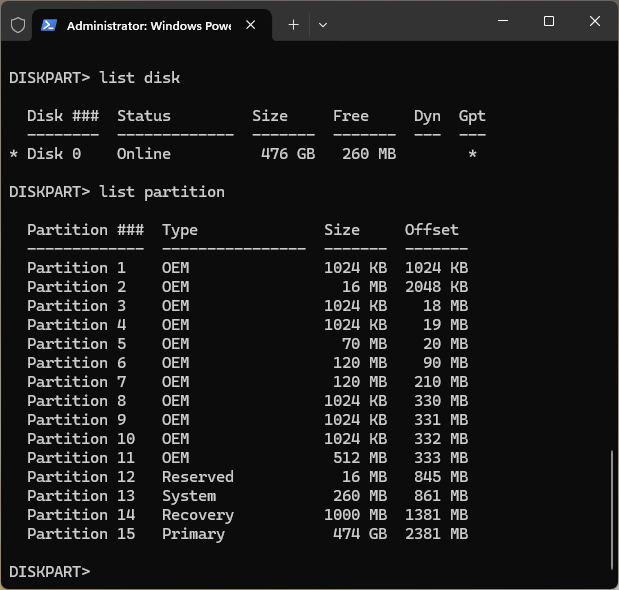This screenshot has width=619, height=590.
Task: Open a new terminal tab
Action: click(293, 25)
